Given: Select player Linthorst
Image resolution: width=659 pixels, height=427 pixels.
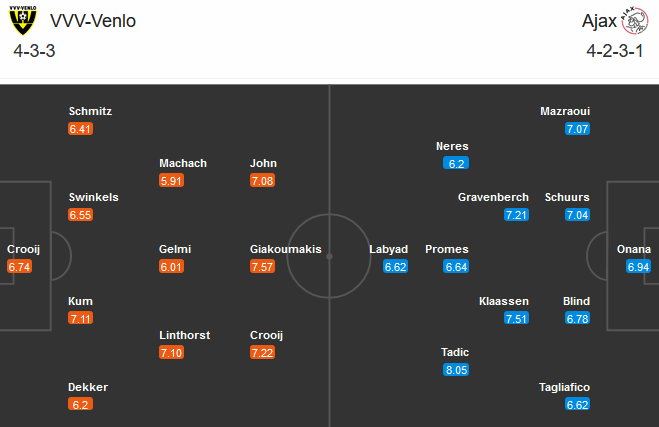Looking at the screenshot, I should (x=184, y=335).
